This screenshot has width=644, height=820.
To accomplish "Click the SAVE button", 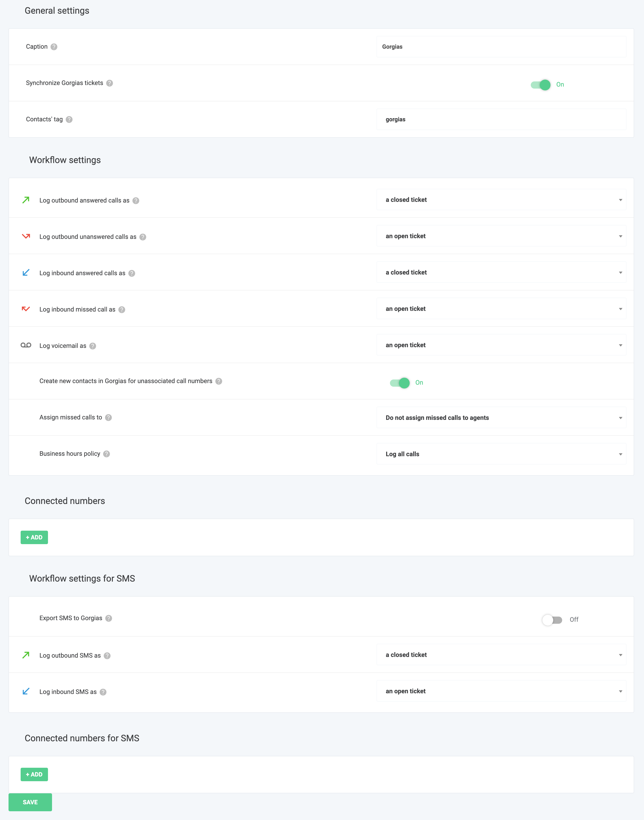I will (x=30, y=802).
